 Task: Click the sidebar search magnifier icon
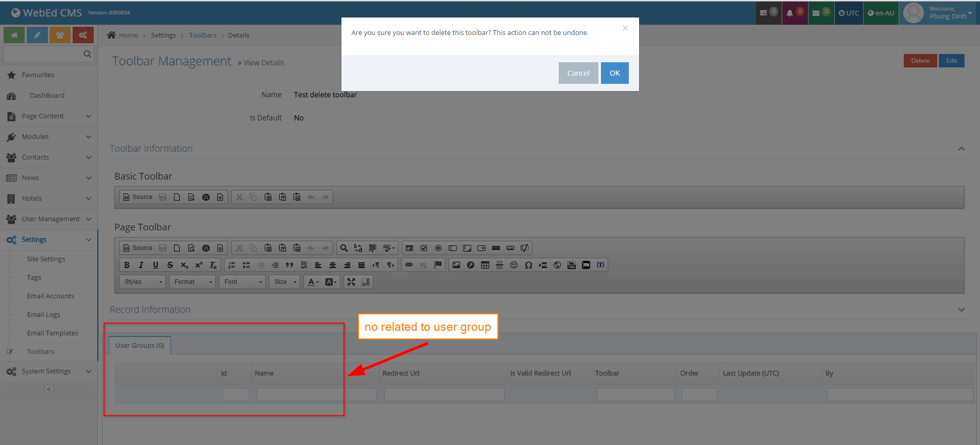click(x=87, y=54)
